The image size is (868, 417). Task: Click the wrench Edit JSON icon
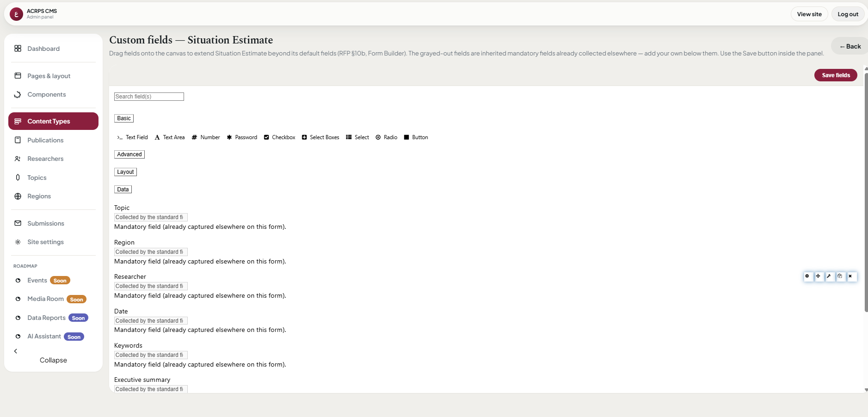coord(829,276)
